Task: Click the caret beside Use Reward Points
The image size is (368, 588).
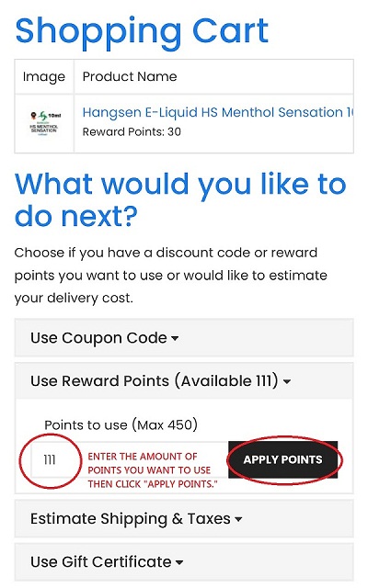Action: 287,382
